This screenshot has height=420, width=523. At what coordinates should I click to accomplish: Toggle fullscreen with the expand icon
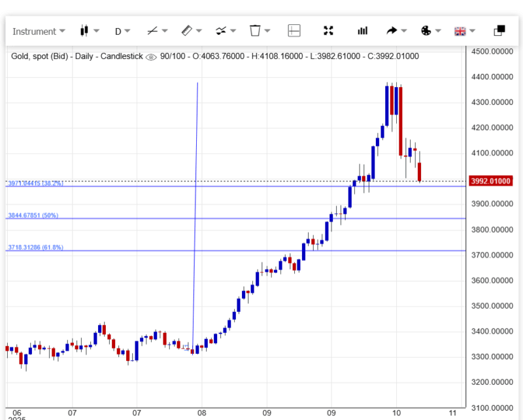point(329,31)
